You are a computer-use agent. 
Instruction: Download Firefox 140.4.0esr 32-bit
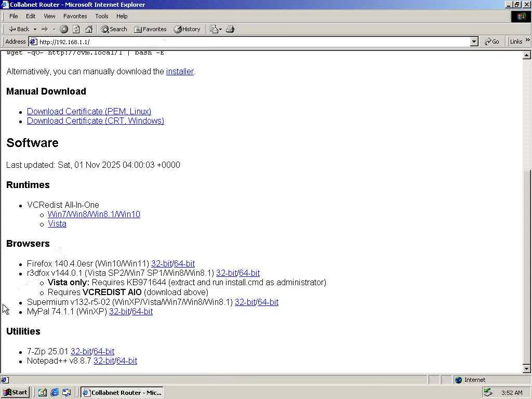pos(162,263)
